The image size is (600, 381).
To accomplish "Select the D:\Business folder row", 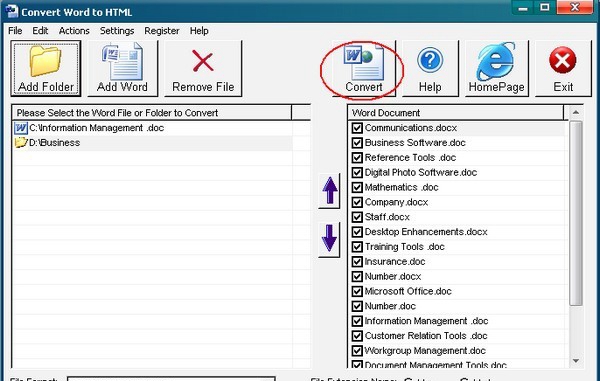I will (152, 143).
